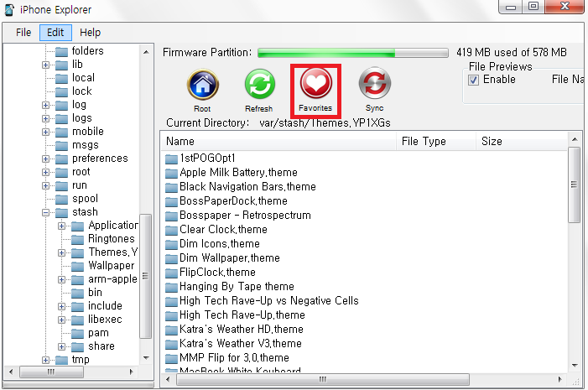Expand the lib folder node
Image resolution: width=588 pixels, height=390 pixels.
click(45, 65)
